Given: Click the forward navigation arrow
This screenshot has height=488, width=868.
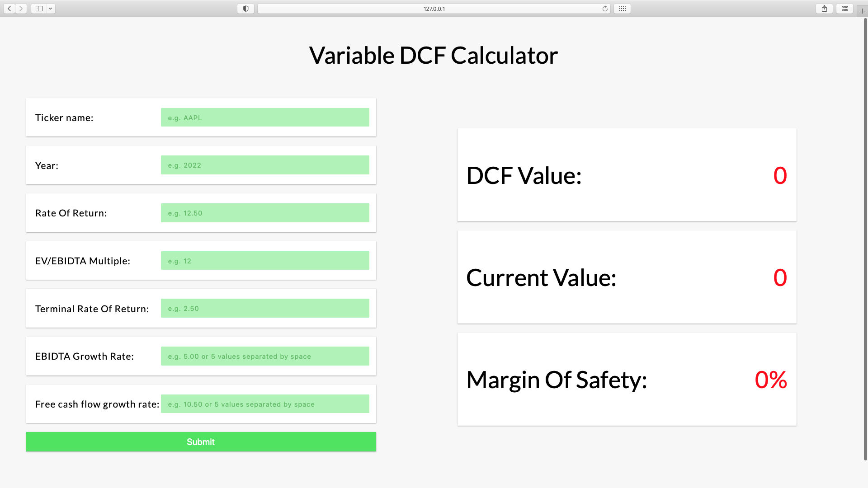Looking at the screenshot, I should click(x=20, y=8).
